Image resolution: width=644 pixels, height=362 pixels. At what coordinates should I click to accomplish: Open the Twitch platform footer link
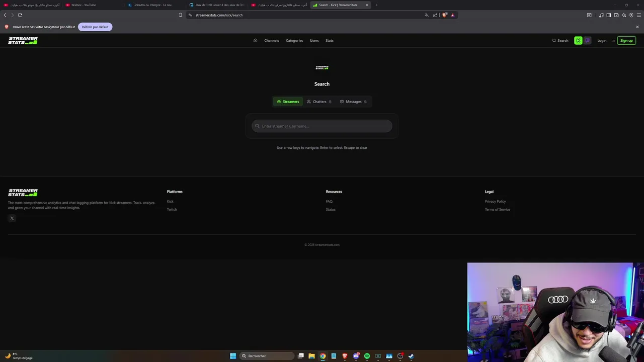[x=172, y=210]
